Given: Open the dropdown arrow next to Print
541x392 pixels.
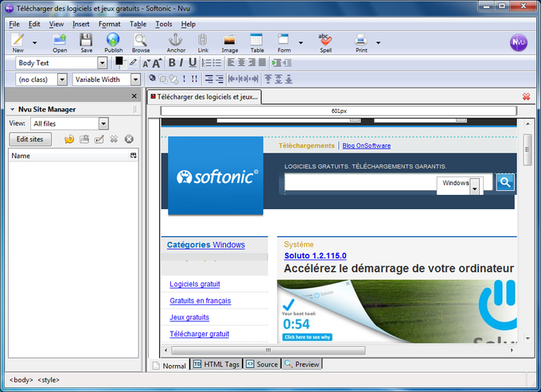Looking at the screenshot, I should point(378,43).
